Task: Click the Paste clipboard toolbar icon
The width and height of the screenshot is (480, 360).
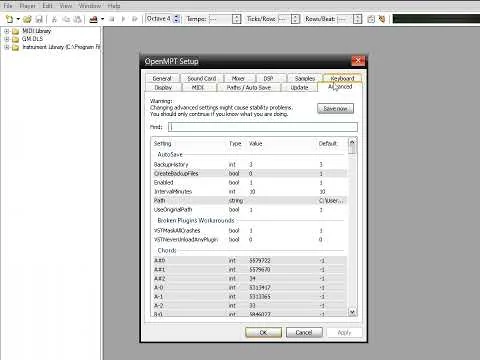Action: click(x=77, y=19)
